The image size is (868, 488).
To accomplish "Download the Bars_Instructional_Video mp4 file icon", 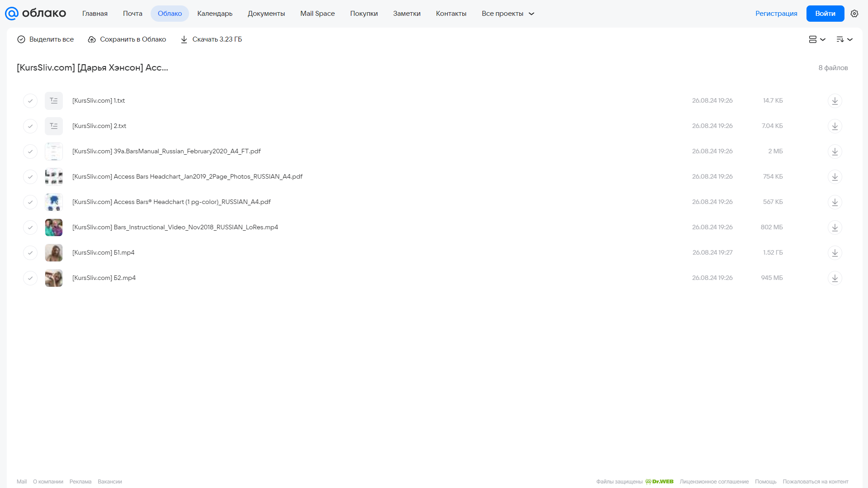I will tap(835, 227).
